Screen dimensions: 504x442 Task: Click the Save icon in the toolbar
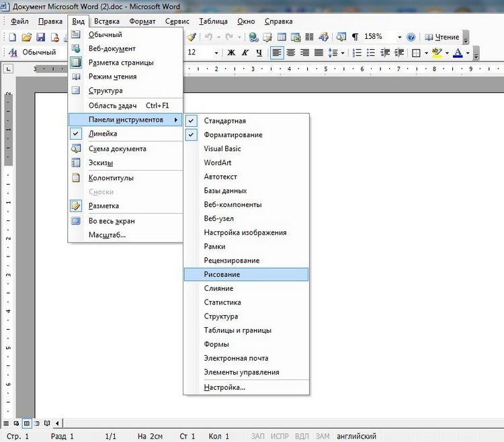(40, 37)
